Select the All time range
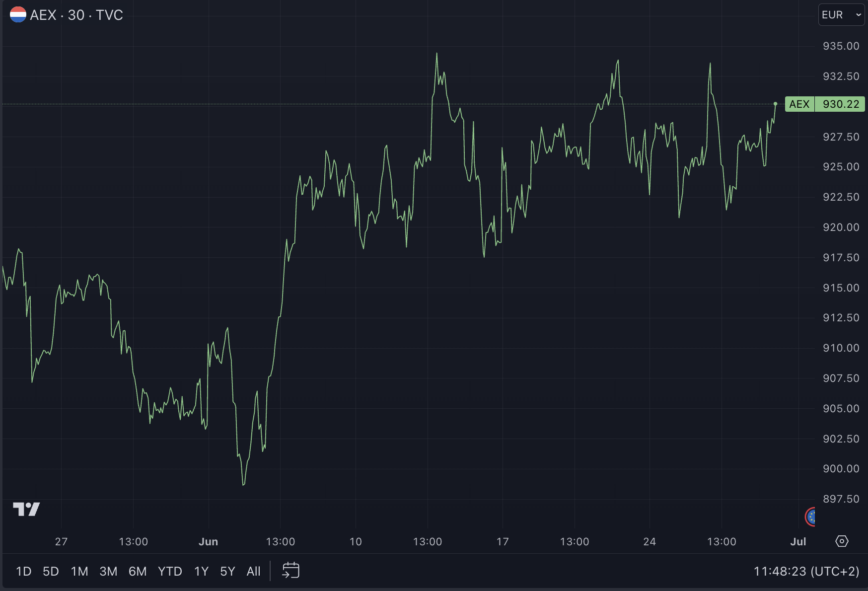 [x=253, y=571]
